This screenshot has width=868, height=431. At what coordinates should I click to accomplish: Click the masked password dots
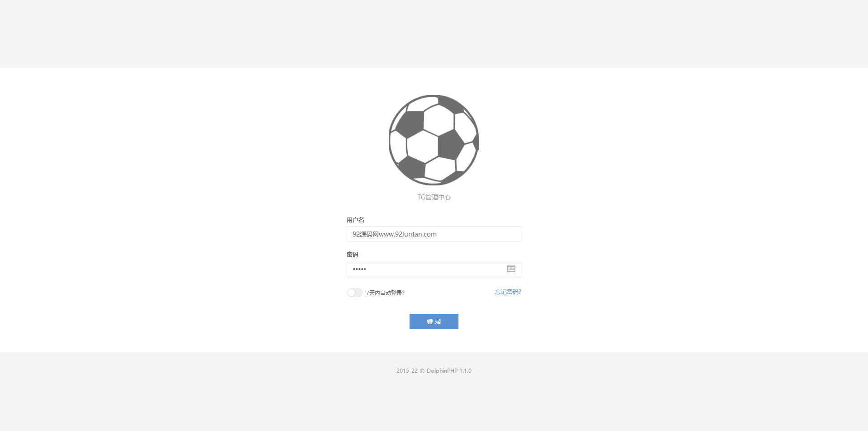coord(359,269)
